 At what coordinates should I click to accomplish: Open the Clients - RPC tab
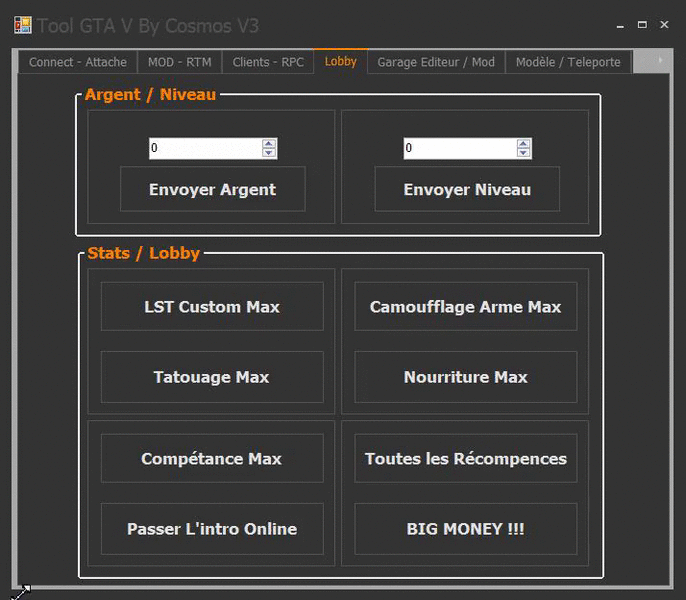268,62
